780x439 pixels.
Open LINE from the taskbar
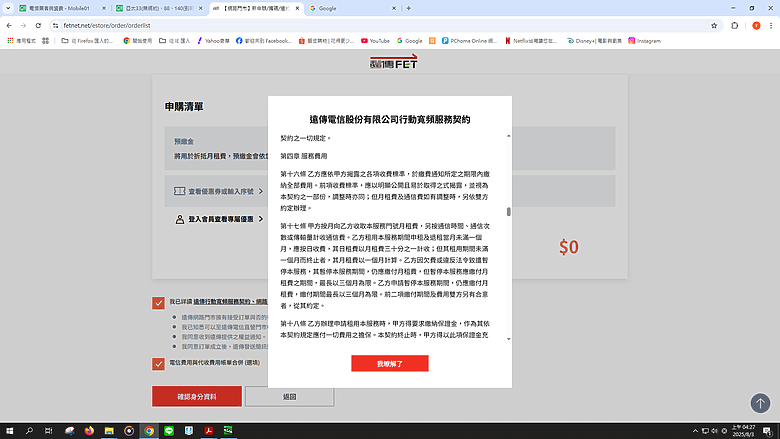tap(169, 431)
